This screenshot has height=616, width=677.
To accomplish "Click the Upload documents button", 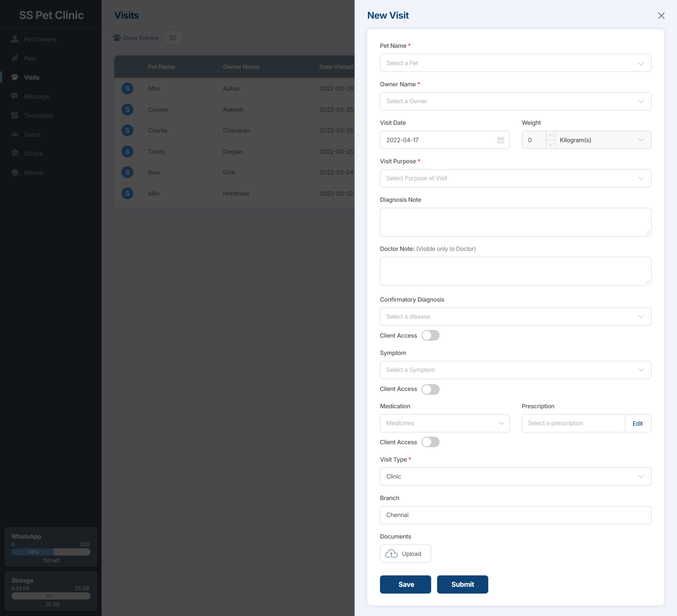I will (405, 554).
